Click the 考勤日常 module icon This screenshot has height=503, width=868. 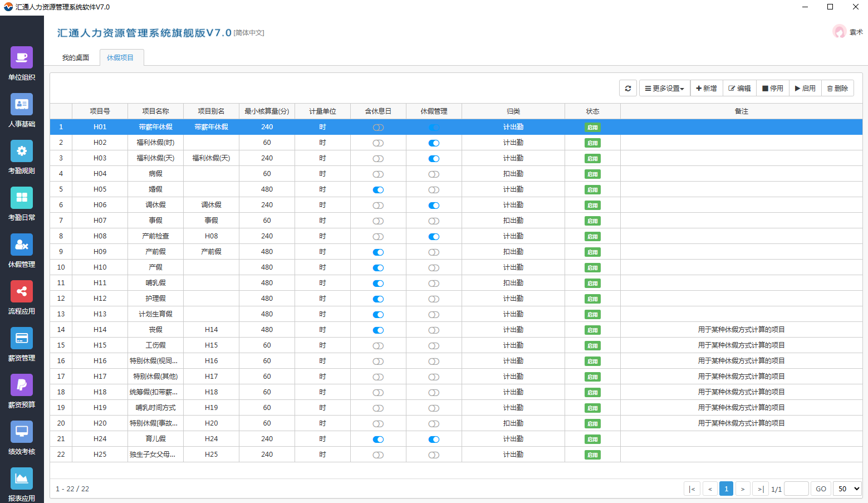coord(22,203)
